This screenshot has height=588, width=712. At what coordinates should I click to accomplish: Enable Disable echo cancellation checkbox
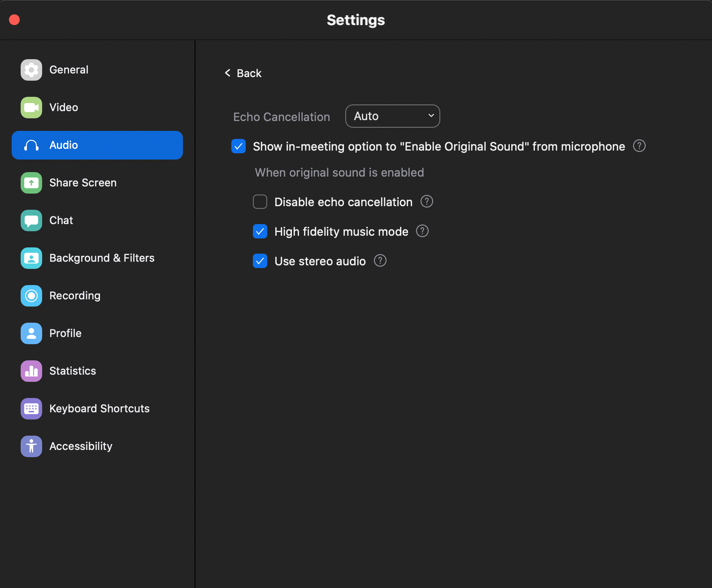(260, 202)
